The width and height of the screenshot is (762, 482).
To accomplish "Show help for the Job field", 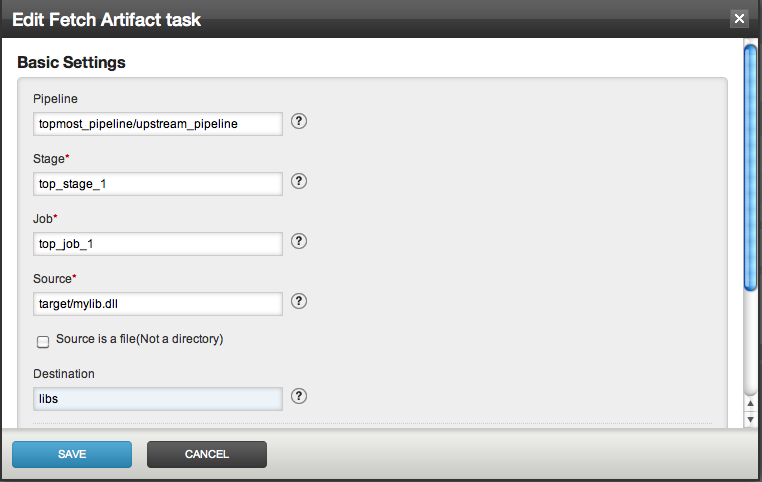I will (298, 241).
